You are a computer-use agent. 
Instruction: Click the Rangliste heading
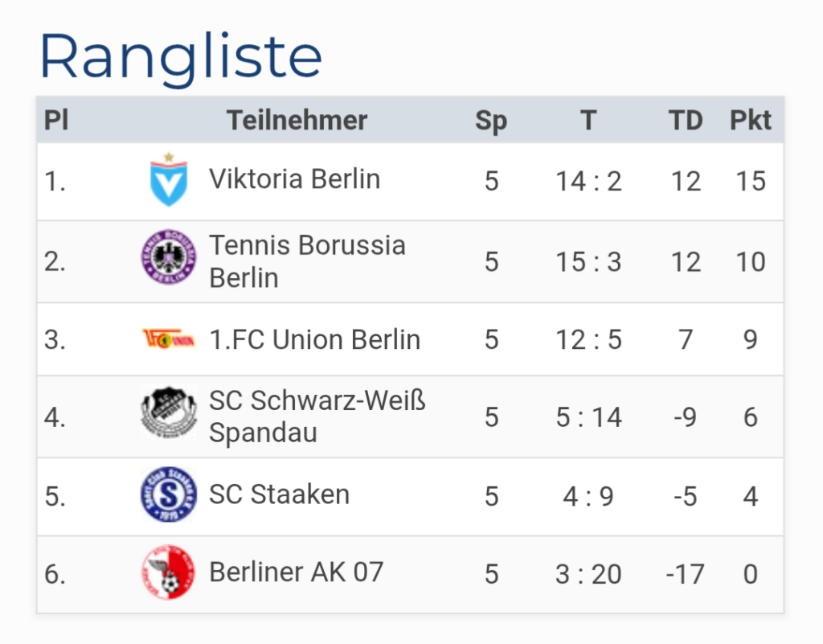click(181, 56)
